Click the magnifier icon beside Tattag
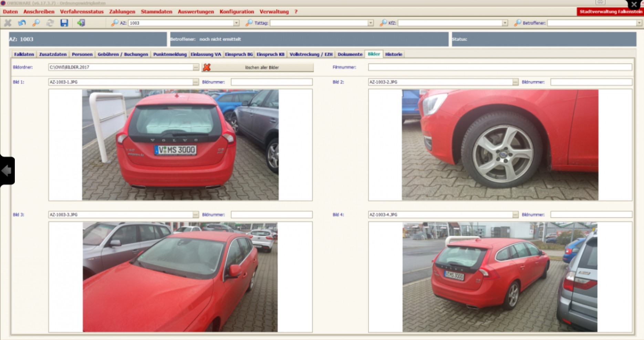 249,23
